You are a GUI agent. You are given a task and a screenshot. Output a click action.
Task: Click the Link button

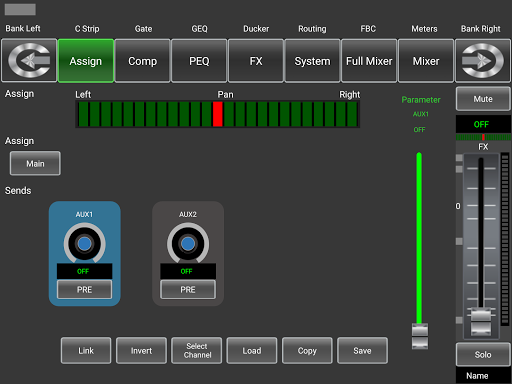pyautogui.click(x=86, y=350)
